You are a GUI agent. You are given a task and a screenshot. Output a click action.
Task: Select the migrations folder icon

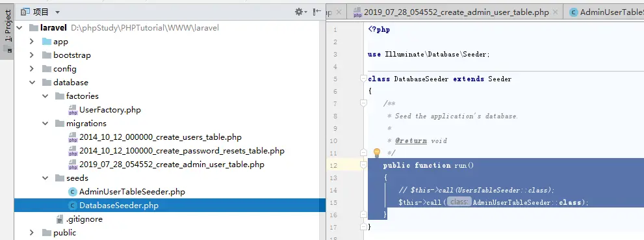click(60, 124)
